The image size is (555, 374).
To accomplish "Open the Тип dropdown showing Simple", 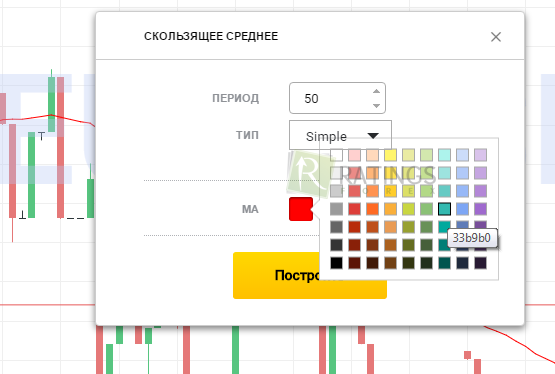I will tap(340, 135).
